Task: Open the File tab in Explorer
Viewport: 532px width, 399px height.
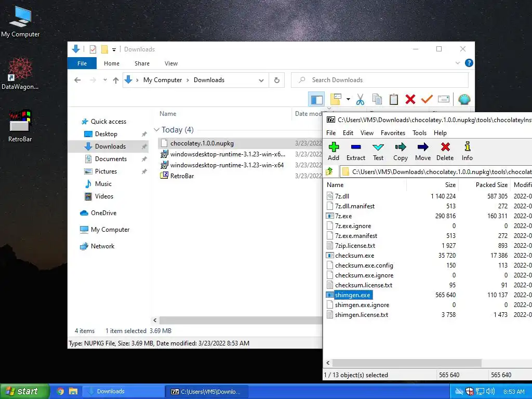Action: point(82,63)
